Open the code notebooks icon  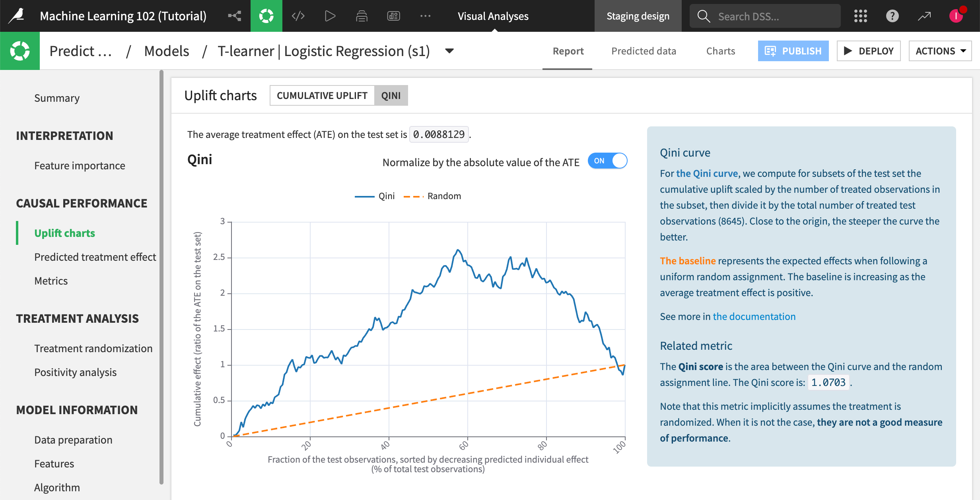point(298,16)
